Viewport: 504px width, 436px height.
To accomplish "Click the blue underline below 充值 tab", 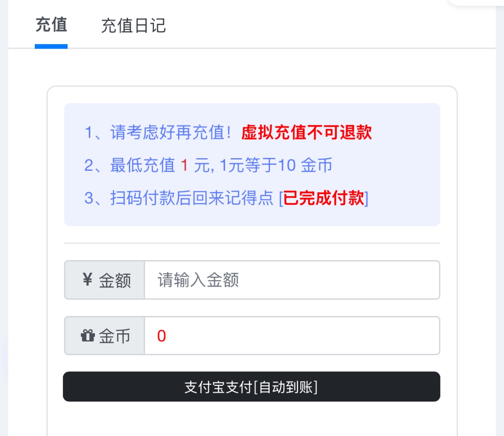I will click(x=51, y=47).
